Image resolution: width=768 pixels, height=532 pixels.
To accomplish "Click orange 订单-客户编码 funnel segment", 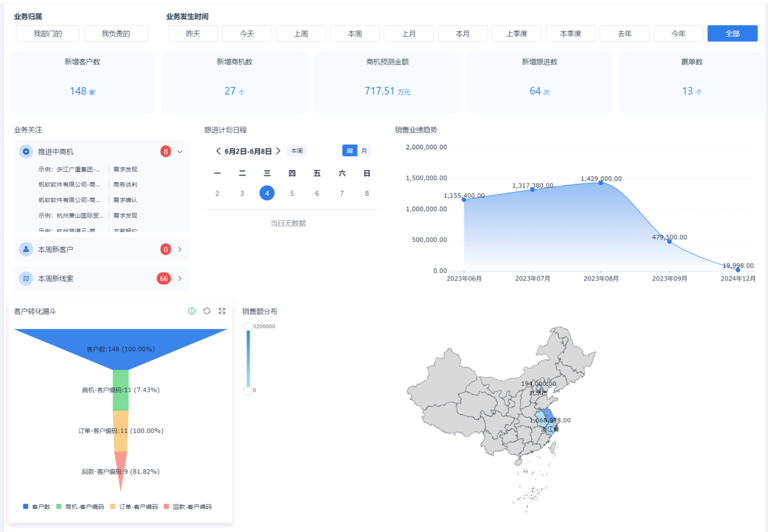I will point(121,431).
